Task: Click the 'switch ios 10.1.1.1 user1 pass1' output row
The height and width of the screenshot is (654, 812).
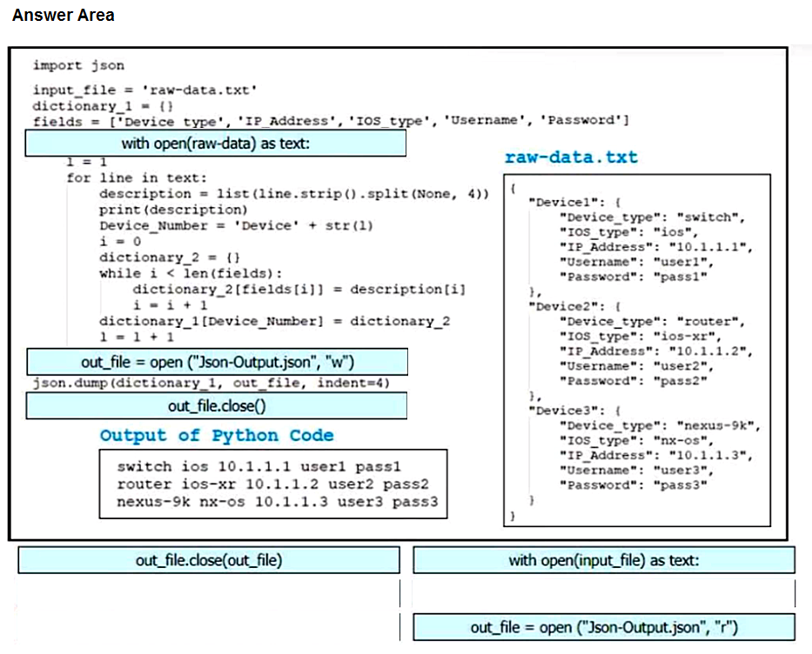Action: (259, 467)
